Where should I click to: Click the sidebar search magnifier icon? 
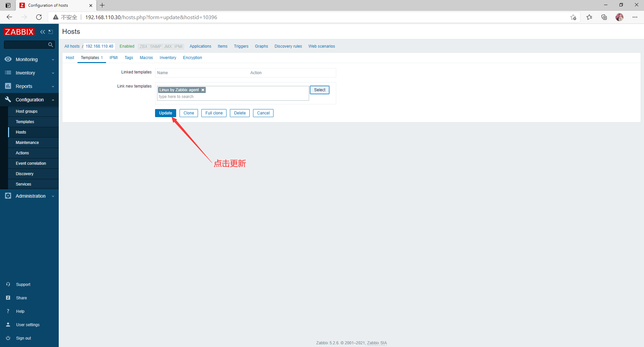[51, 45]
